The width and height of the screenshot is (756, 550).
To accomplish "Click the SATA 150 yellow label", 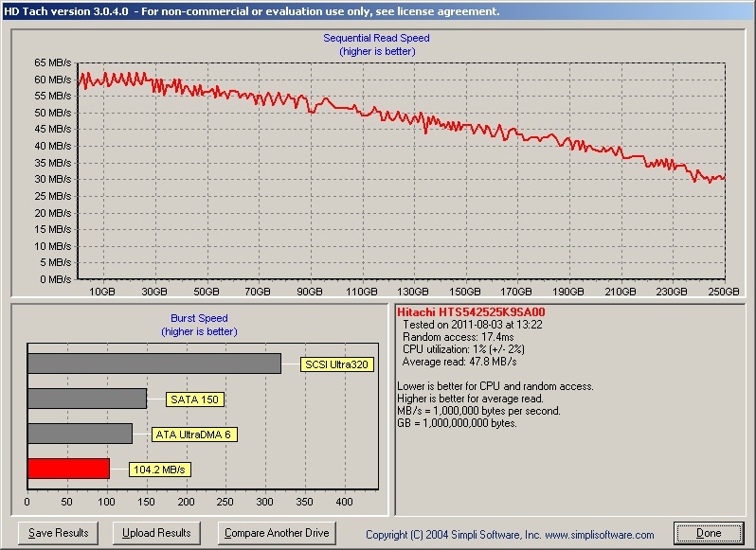I will coord(195,399).
